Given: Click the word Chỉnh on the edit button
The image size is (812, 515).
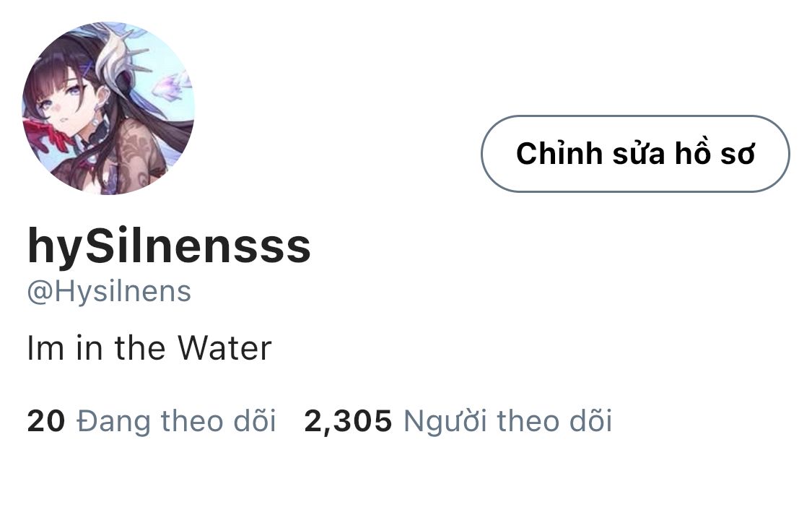Looking at the screenshot, I should 559,154.
